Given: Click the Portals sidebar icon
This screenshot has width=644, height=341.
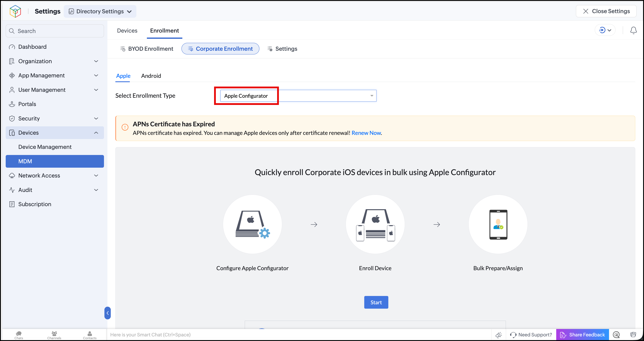Looking at the screenshot, I should click(12, 104).
